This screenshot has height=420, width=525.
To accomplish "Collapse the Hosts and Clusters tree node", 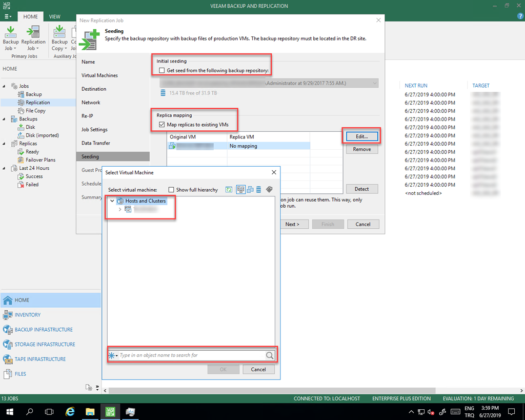I will (x=112, y=201).
